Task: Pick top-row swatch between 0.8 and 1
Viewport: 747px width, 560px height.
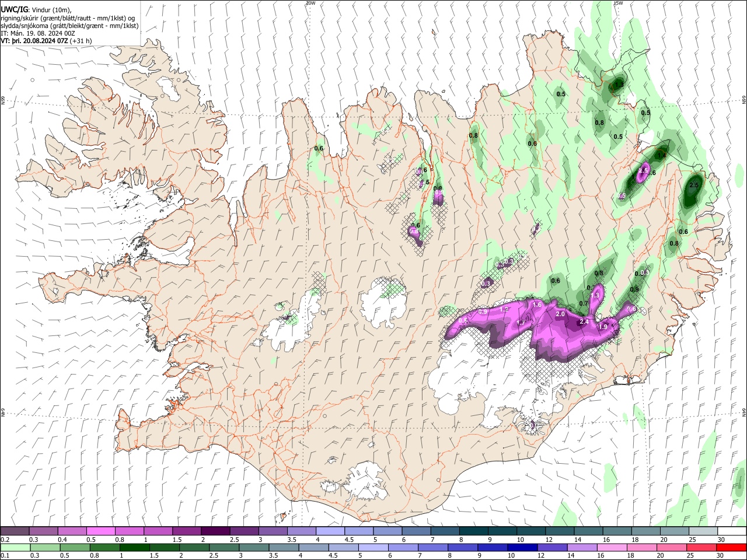Action: [x=130, y=531]
